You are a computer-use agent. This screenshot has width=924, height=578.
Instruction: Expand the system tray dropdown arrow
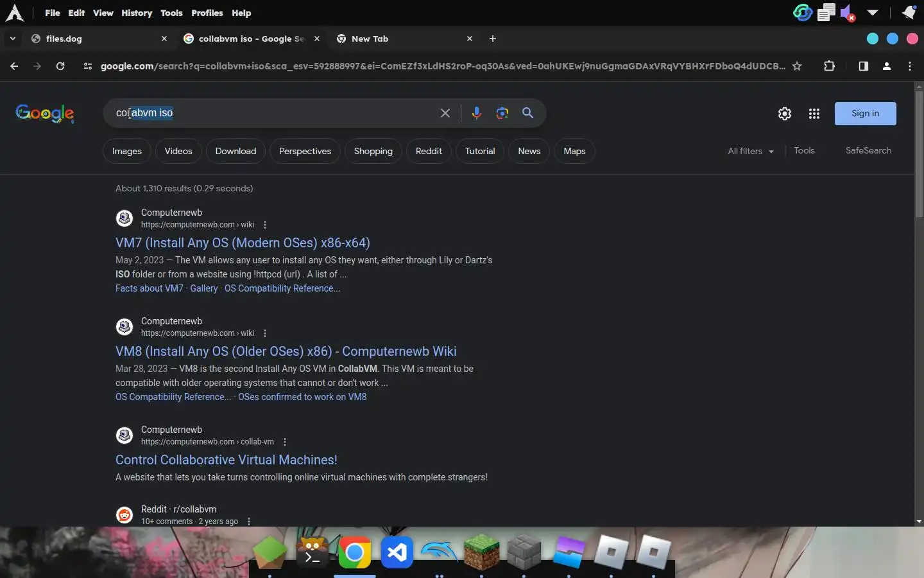pyautogui.click(x=873, y=12)
